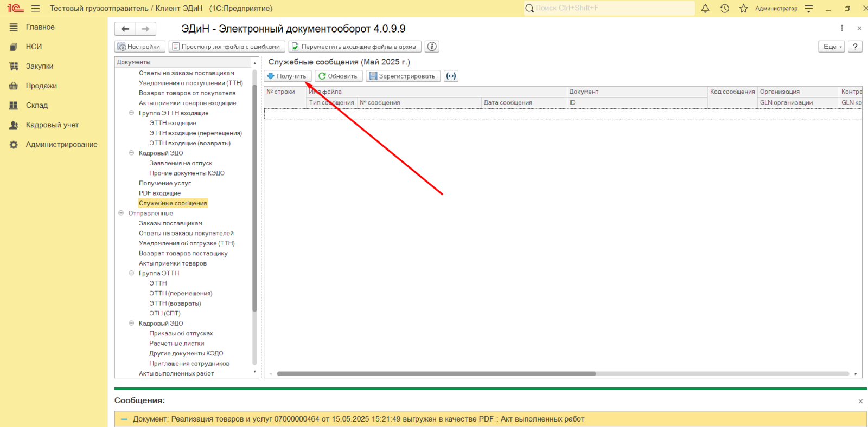Select Уведомления об отгрузке (ТТН)

(x=187, y=243)
